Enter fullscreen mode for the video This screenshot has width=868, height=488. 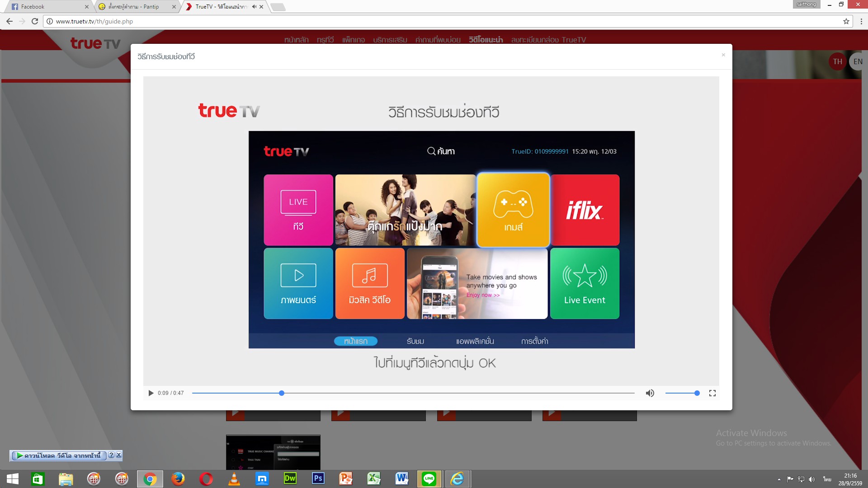pyautogui.click(x=712, y=393)
